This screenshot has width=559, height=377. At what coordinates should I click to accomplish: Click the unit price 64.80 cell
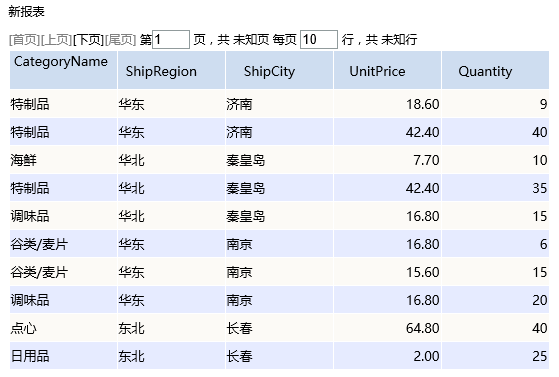coord(388,328)
